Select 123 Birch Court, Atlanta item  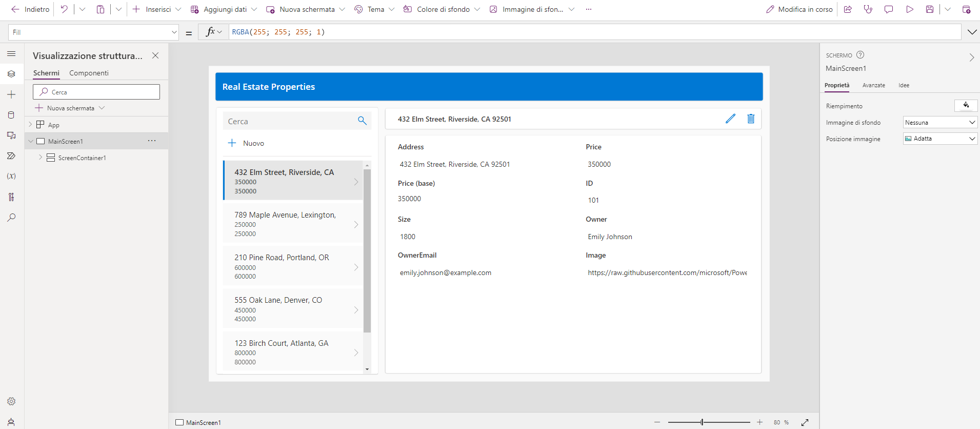click(x=293, y=352)
